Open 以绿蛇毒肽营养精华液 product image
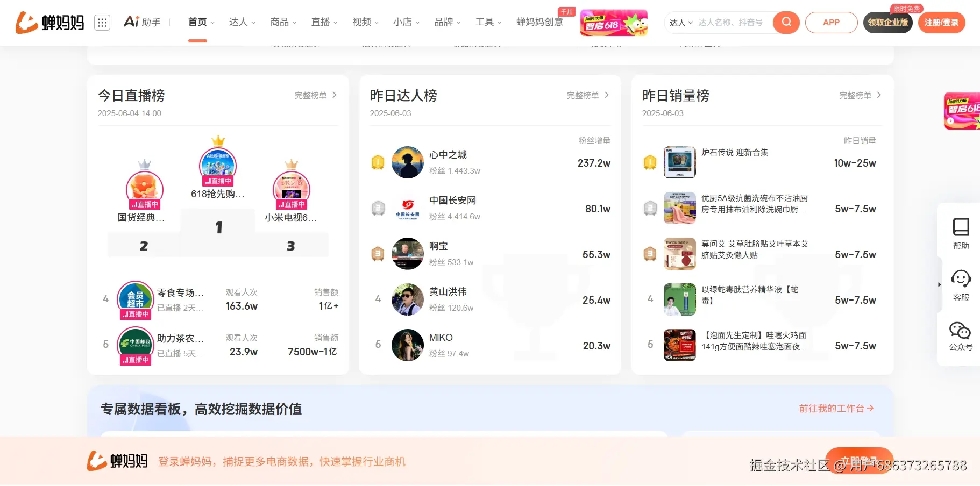 [x=680, y=299]
